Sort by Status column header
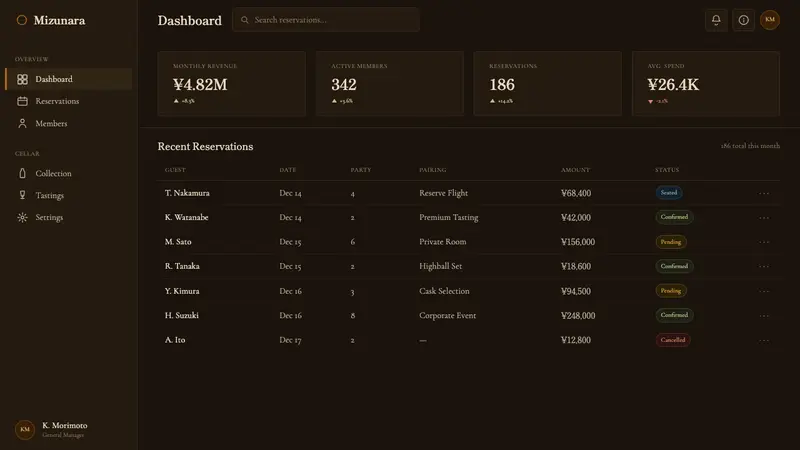 [667, 170]
